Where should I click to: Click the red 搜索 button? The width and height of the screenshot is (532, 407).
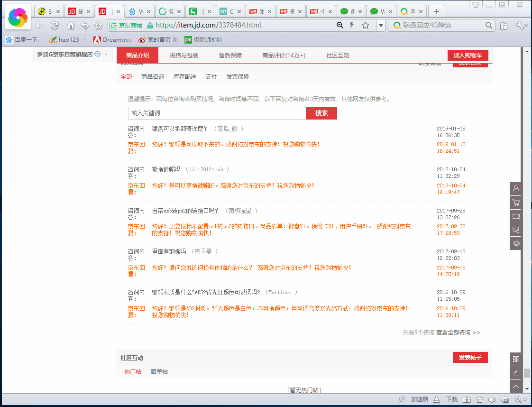click(x=321, y=113)
